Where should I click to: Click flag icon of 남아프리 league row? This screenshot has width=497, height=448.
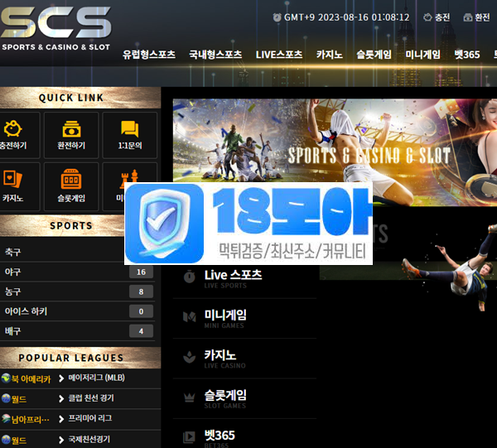pyautogui.click(x=6, y=418)
